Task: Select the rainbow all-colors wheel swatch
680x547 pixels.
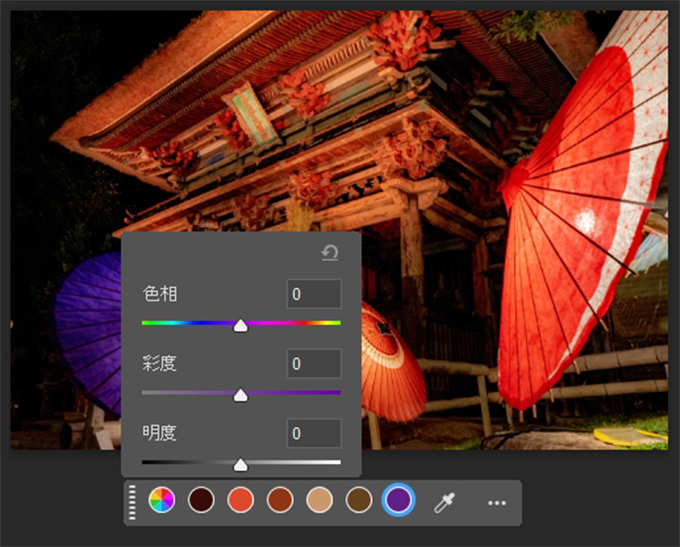Action: click(162, 500)
